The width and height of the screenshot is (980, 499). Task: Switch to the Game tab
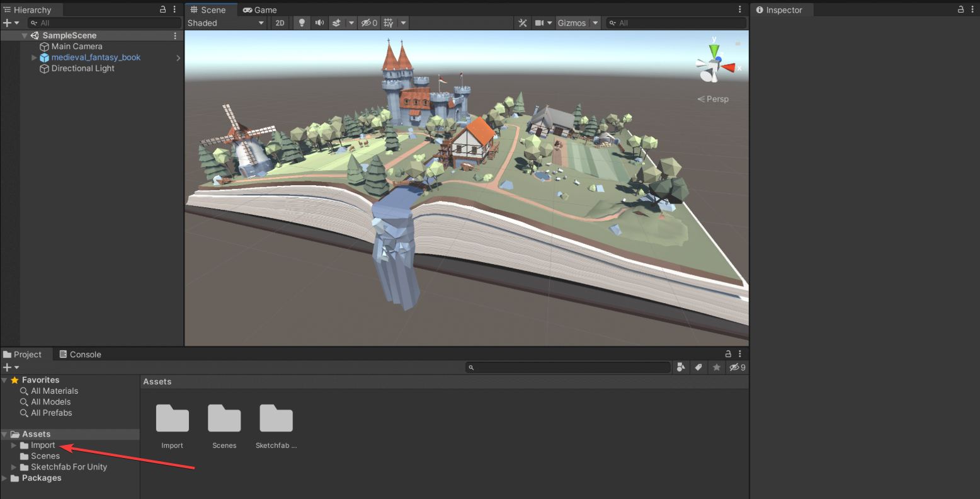click(260, 10)
